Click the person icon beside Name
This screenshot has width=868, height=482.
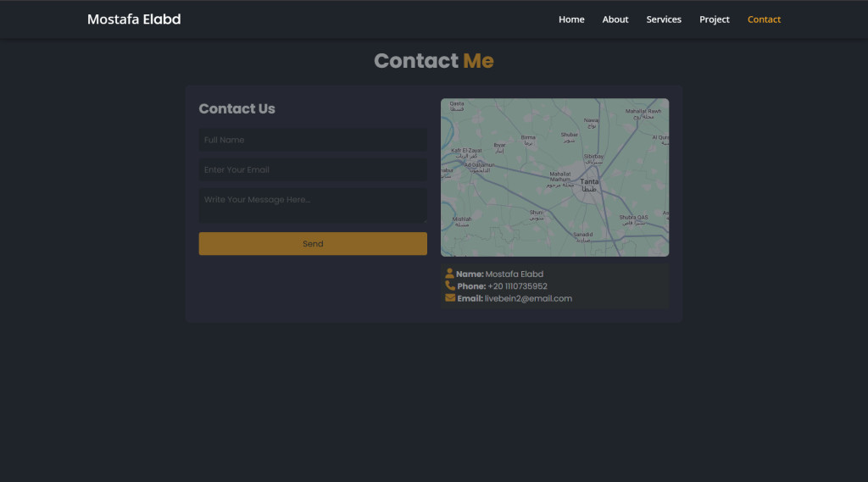coord(449,274)
